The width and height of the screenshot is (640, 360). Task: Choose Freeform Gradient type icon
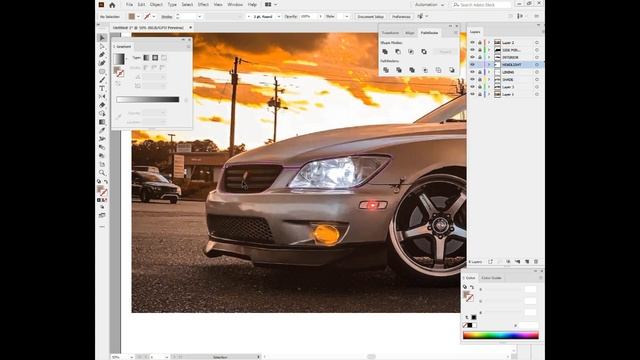(164, 58)
